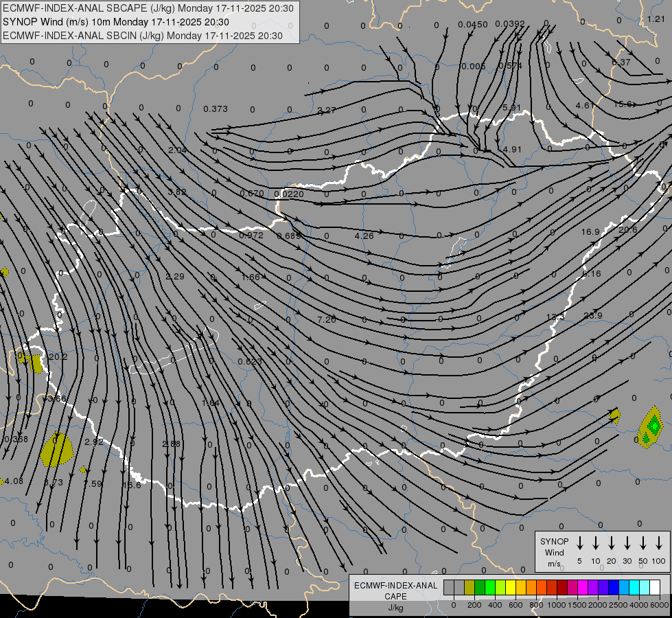The width and height of the screenshot is (672, 618).
Task: Select the cyan CAPE swatch before 4000
Action: [634, 588]
